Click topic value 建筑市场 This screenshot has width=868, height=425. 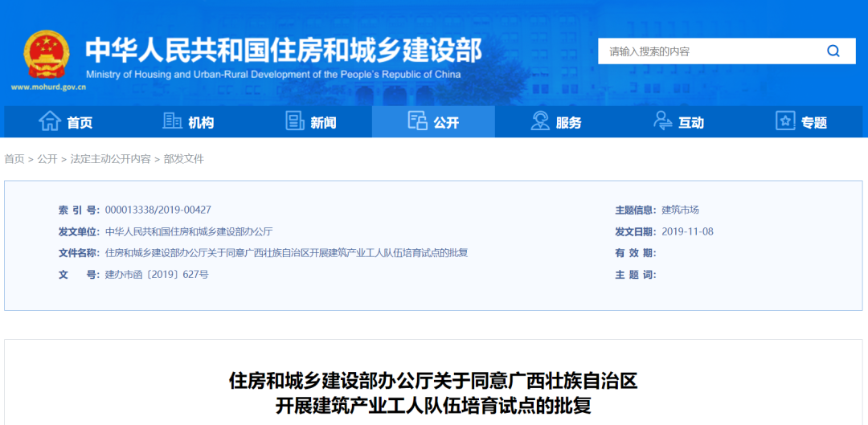point(681,210)
